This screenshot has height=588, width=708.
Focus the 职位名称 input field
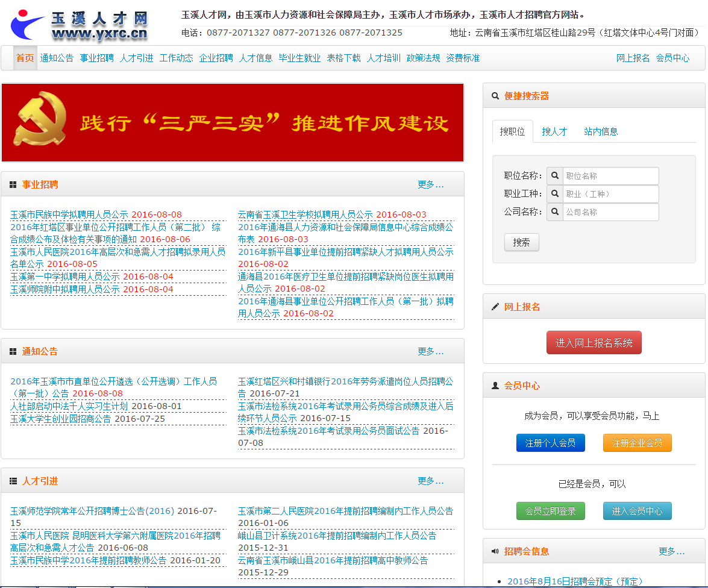click(x=610, y=176)
